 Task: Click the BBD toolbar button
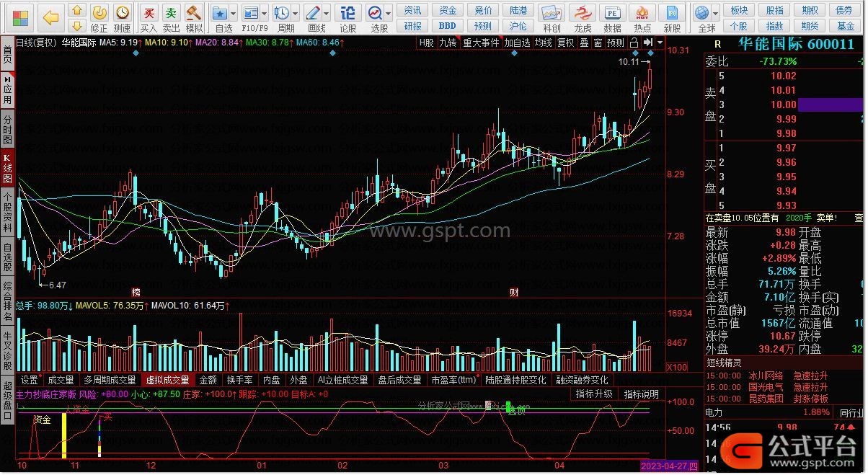click(x=448, y=26)
